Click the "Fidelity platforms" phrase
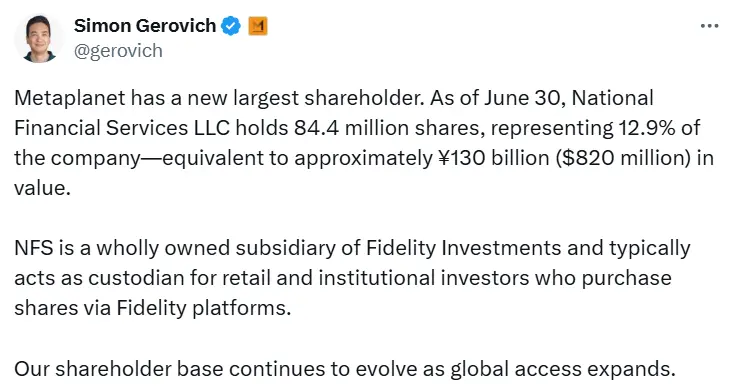735x386 pixels. pyautogui.click(x=203, y=308)
